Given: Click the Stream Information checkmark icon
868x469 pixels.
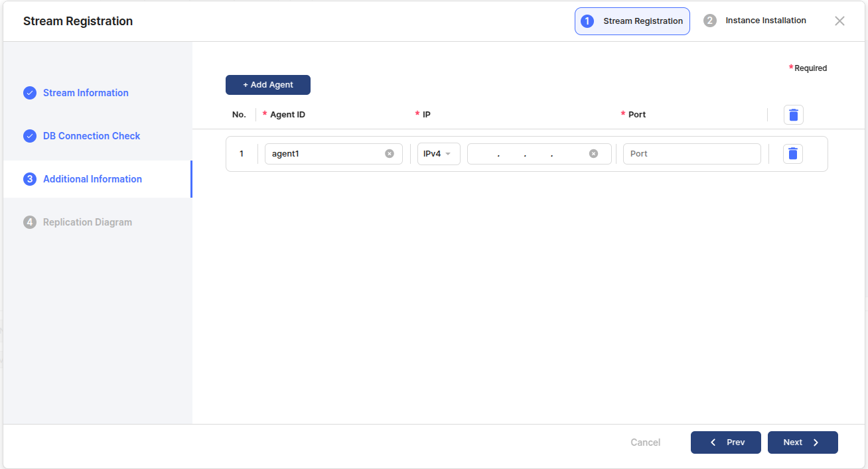Looking at the screenshot, I should [30, 93].
